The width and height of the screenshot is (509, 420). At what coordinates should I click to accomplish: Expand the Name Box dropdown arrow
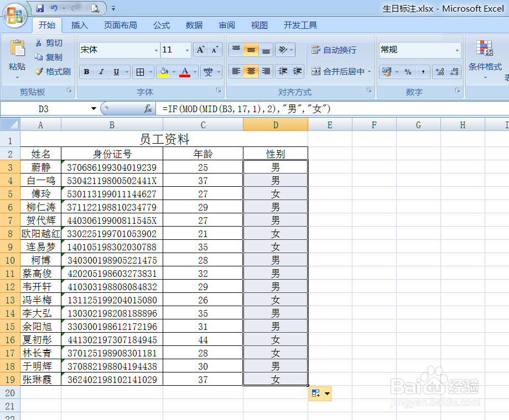coord(94,109)
